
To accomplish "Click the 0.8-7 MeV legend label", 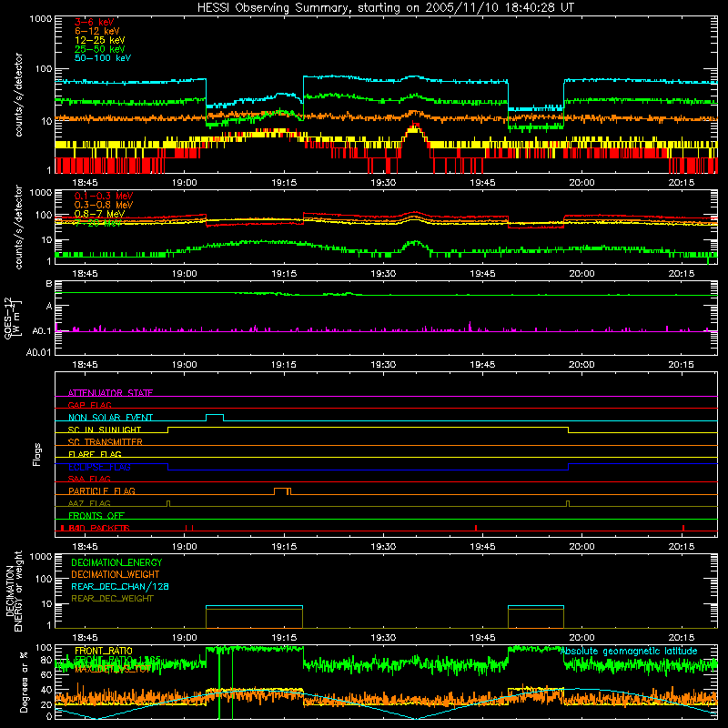I will [x=99, y=214].
